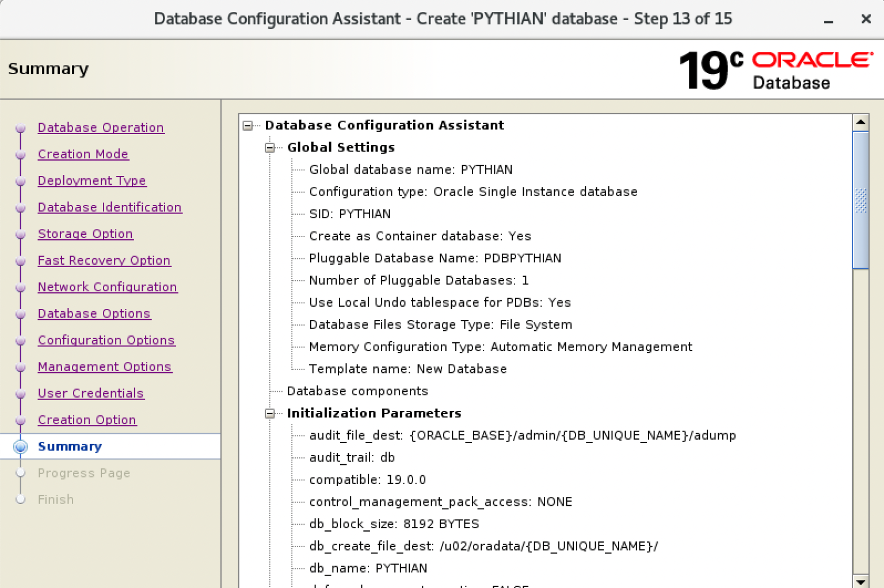Go to the Configuration Options step
The image size is (884, 588).
tap(106, 340)
